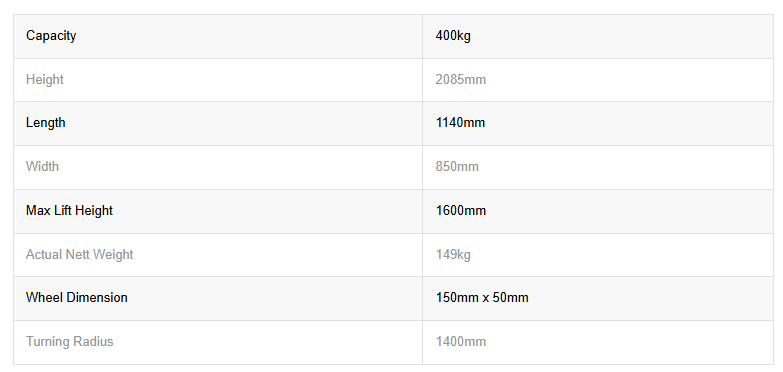Select the 1600mm lift height value
The width and height of the screenshot is (783, 372).
pos(460,211)
